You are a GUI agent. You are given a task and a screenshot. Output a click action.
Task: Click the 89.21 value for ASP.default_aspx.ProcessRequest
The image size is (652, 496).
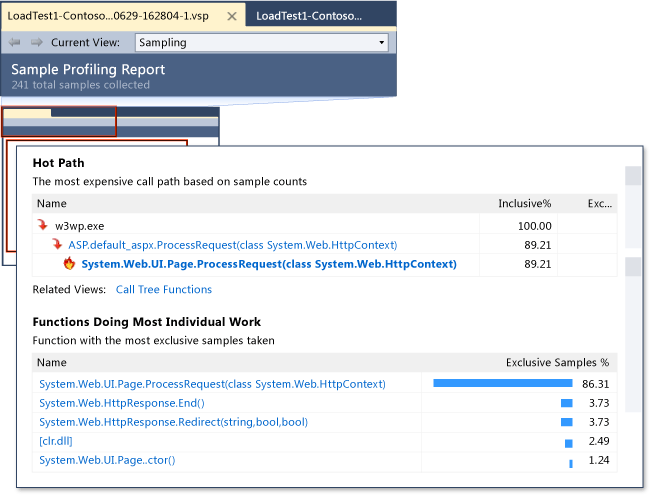point(538,245)
